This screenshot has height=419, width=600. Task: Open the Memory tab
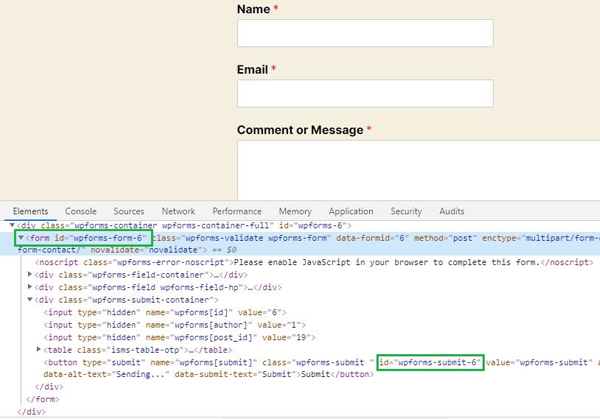[x=295, y=211]
